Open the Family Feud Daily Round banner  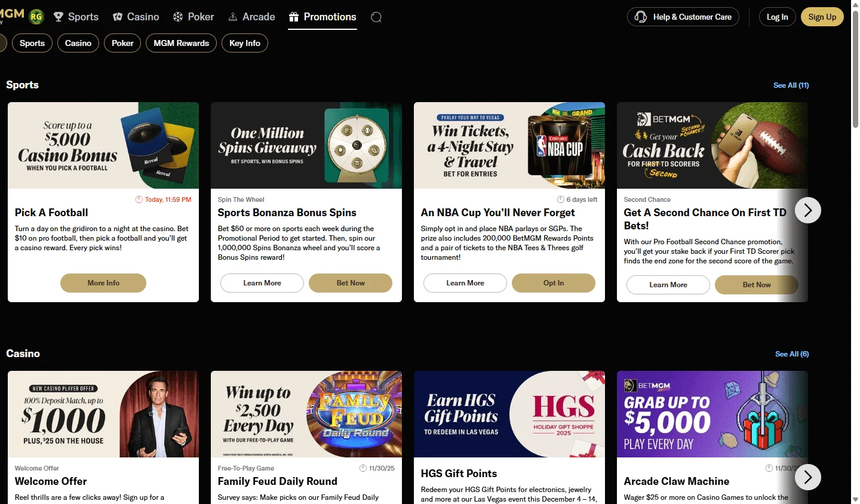306,414
